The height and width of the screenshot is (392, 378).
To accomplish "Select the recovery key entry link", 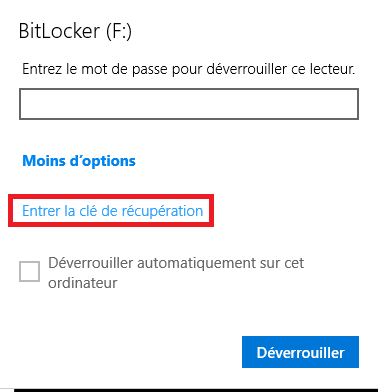I will click(113, 211).
